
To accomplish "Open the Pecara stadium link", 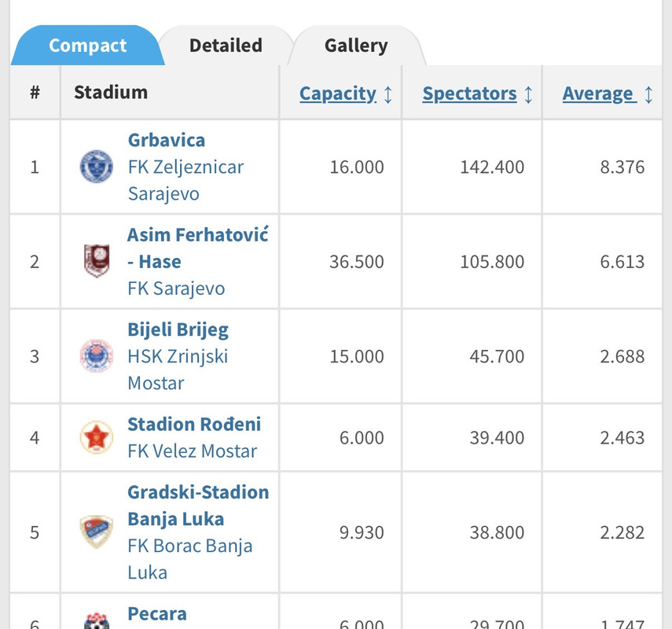I will tap(157, 614).
